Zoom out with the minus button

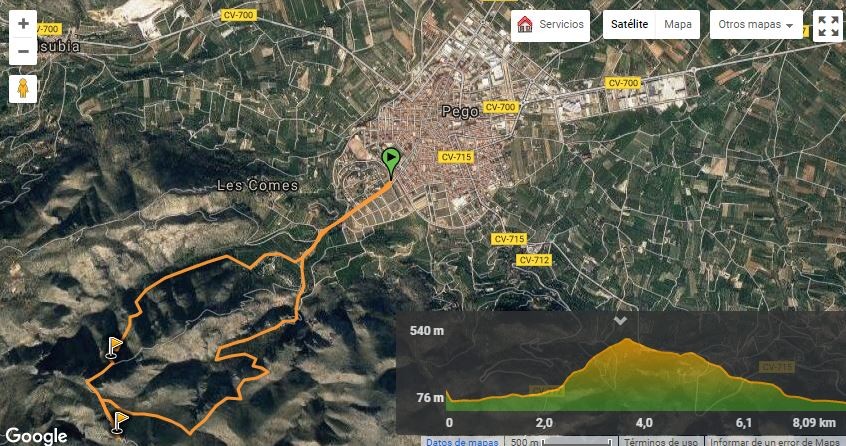tap(23, 52)
